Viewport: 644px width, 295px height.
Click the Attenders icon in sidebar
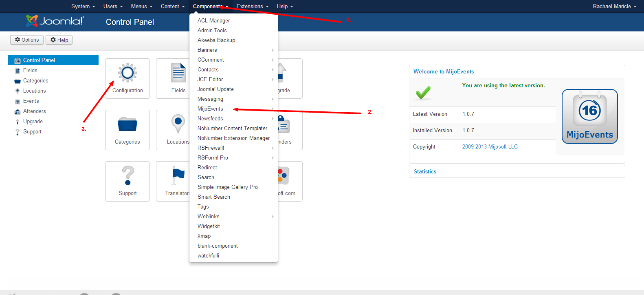tap(18, 111)
